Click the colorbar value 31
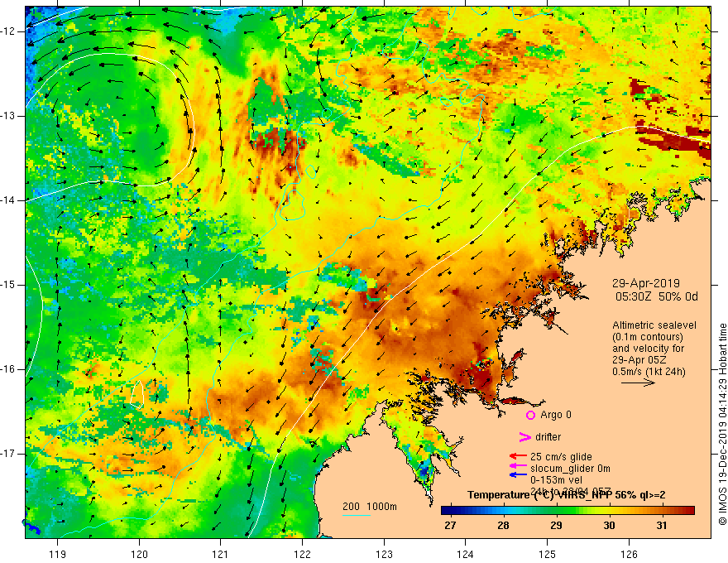Viewport: 728px width, 563px height. pos(662,526)
